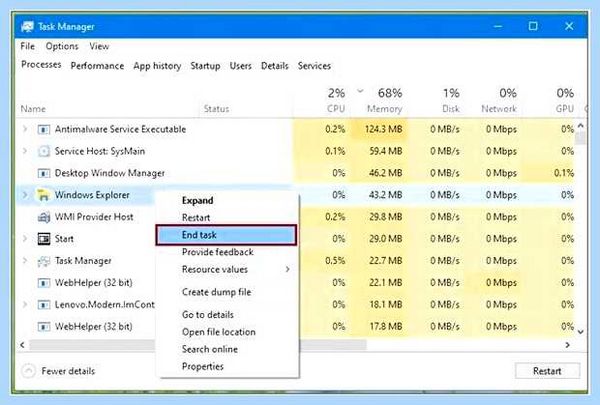The width and height of the screenshot is (600, 405).
Task: Switch to the Performance tab
Action: tap(97, 66)
